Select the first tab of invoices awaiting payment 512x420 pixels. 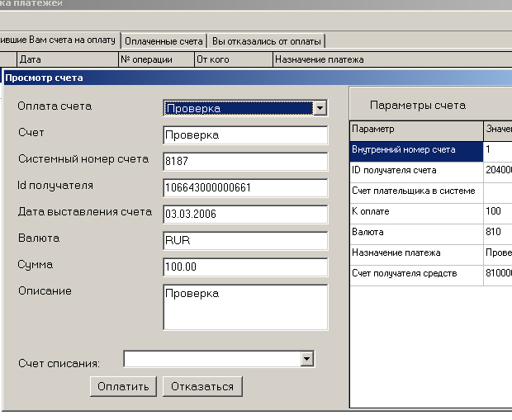(x=58, y=40)
